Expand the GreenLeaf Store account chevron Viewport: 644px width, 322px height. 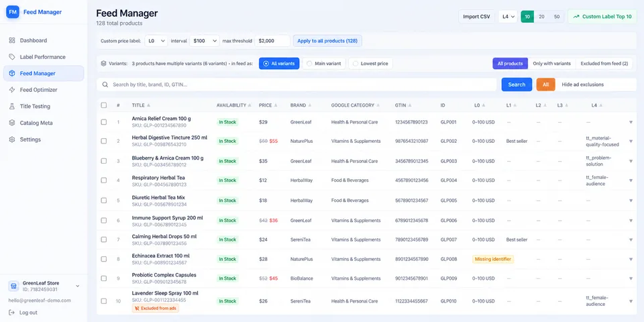(78, 286)
